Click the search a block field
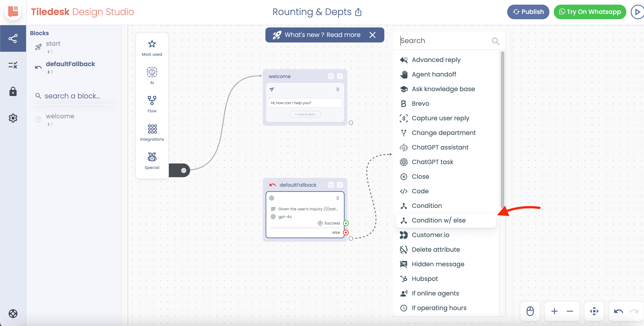Screen dimensions: 644x326 [74, 96]
